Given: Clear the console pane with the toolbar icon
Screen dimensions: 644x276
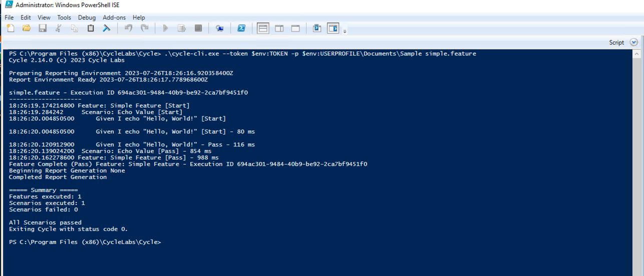Looking at the screenshot, I should click(106, 28).
